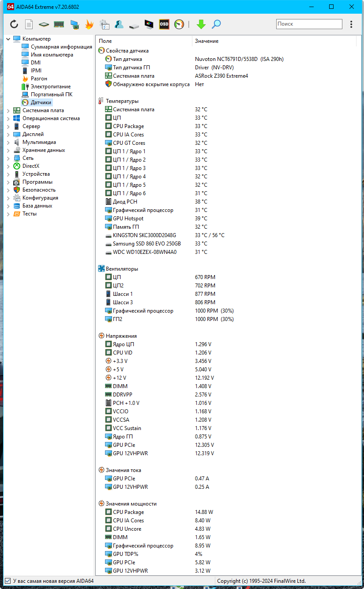Image resolution: width=364 pixels, height=589 pixels.
Task: Click the green download arrow icon
Action: [x=201, y=24]
